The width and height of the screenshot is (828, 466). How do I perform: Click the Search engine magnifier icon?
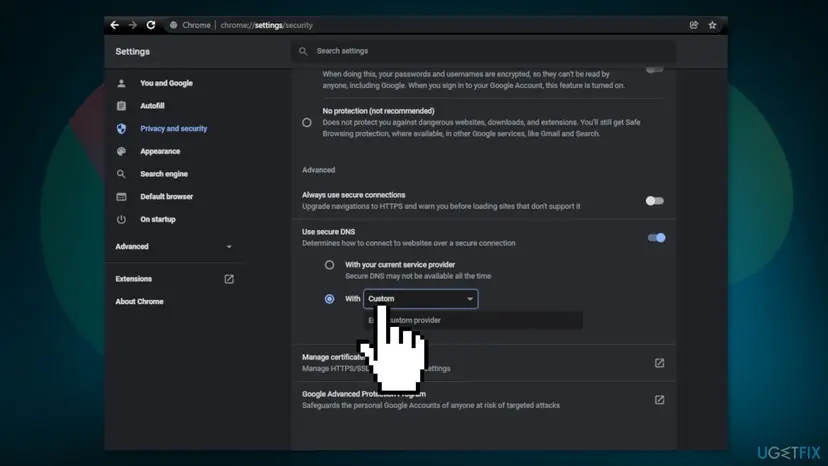(121, 174)
